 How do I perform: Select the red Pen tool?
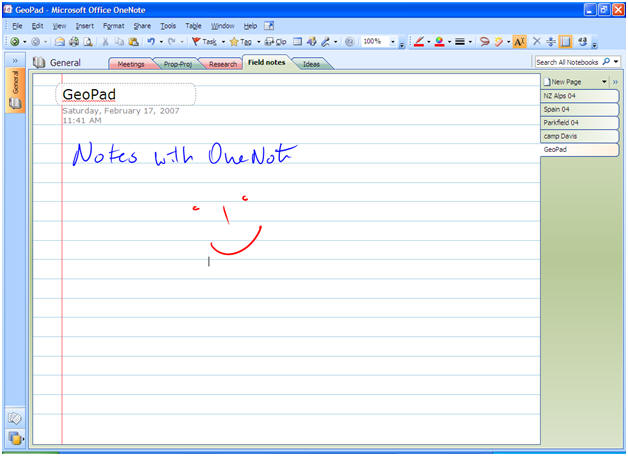pos(419,41)
